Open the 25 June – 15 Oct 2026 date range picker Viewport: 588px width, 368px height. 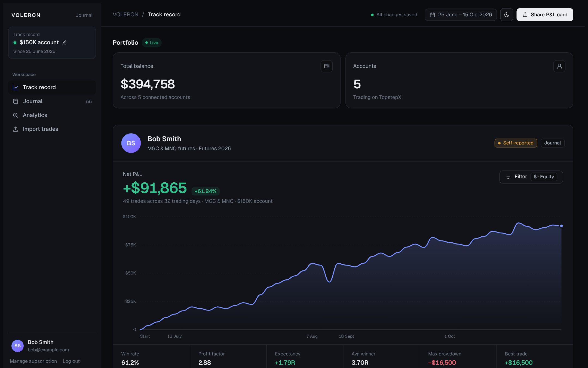click(461, 15)
